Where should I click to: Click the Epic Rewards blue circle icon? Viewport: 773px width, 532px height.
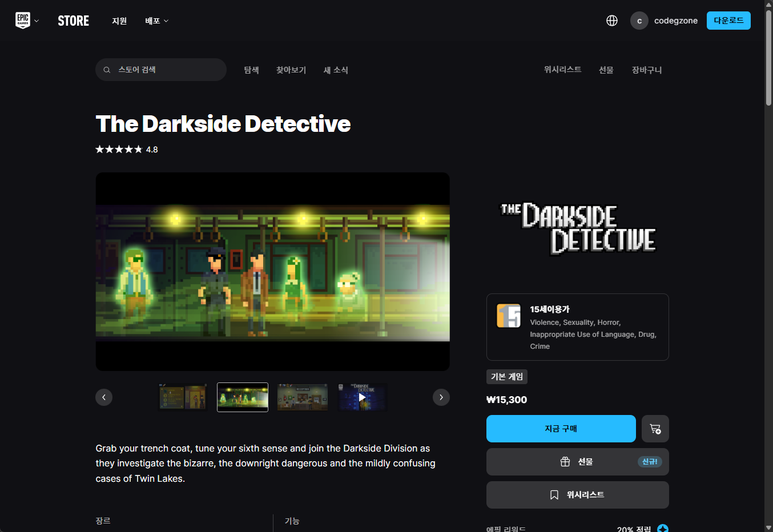click(x=663, y=528)
